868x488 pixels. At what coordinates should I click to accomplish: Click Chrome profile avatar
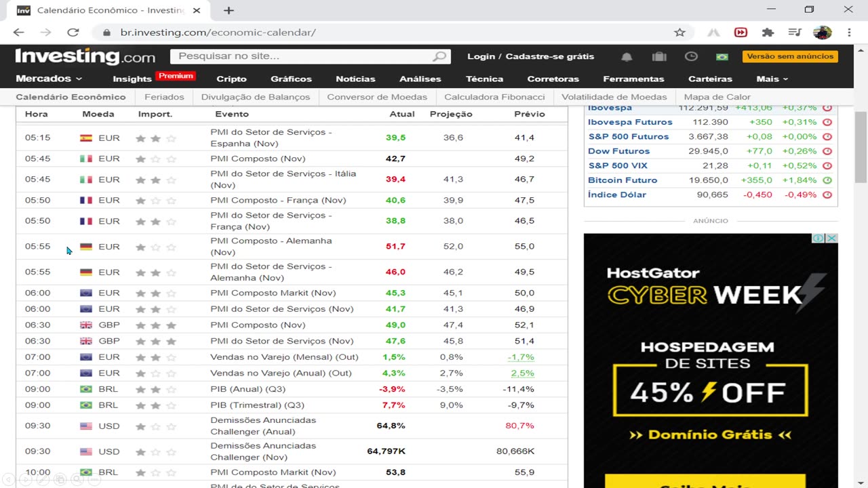(822, 33)
